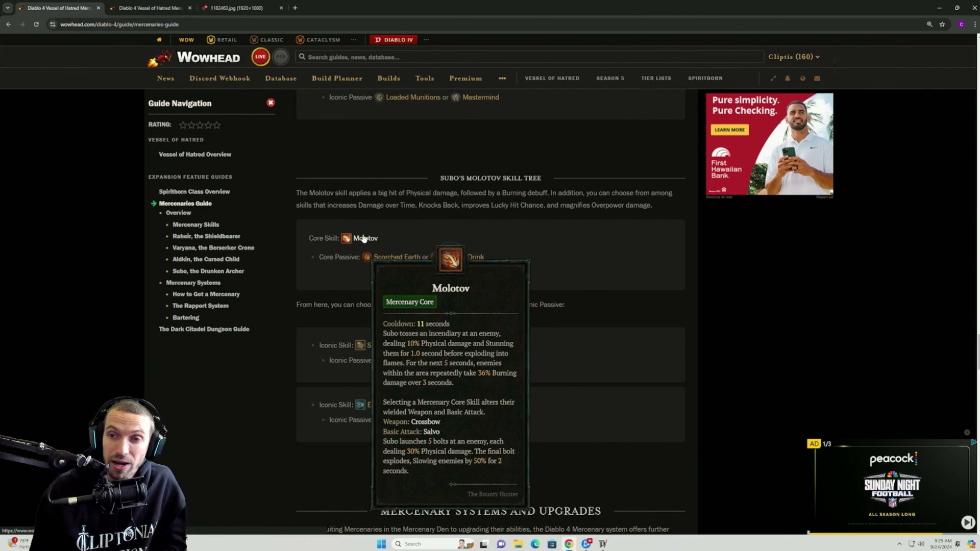The width and height of the screenshot is (980, 551).
Task: Open File Explorer from the taskbar
Action: (518, 544)
